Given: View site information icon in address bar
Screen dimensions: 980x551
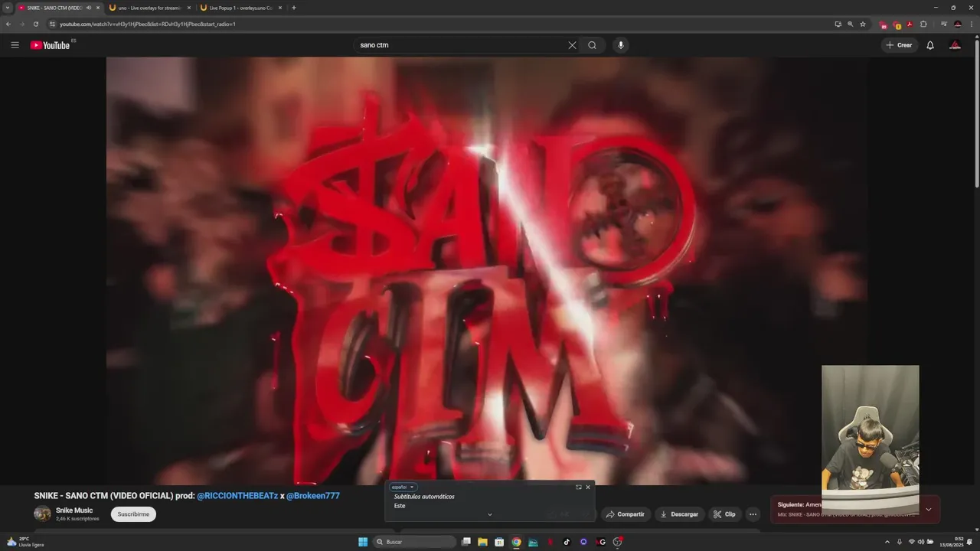Looking at the screenshot, I should tap(52, 24).
